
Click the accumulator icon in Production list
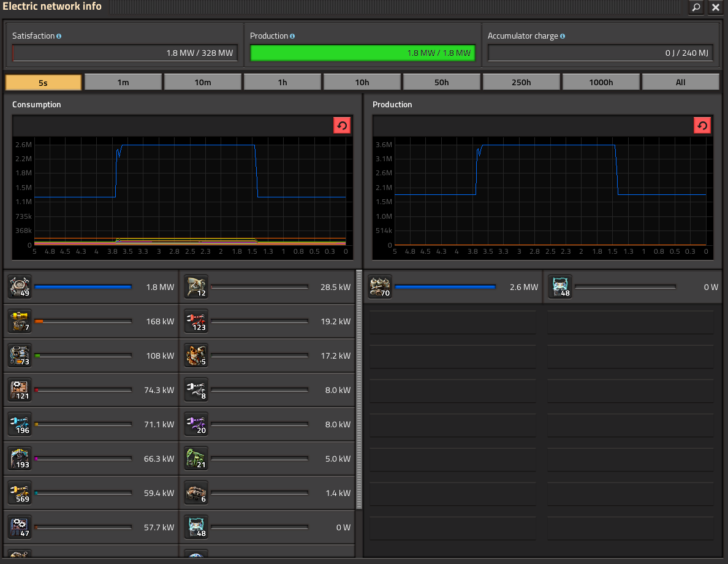pyautogui.click(x=560, y=287)
